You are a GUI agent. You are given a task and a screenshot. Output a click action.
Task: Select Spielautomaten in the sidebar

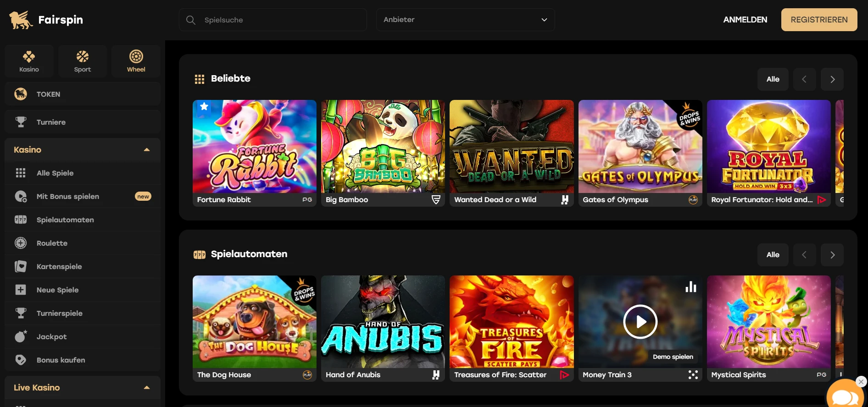83,220
